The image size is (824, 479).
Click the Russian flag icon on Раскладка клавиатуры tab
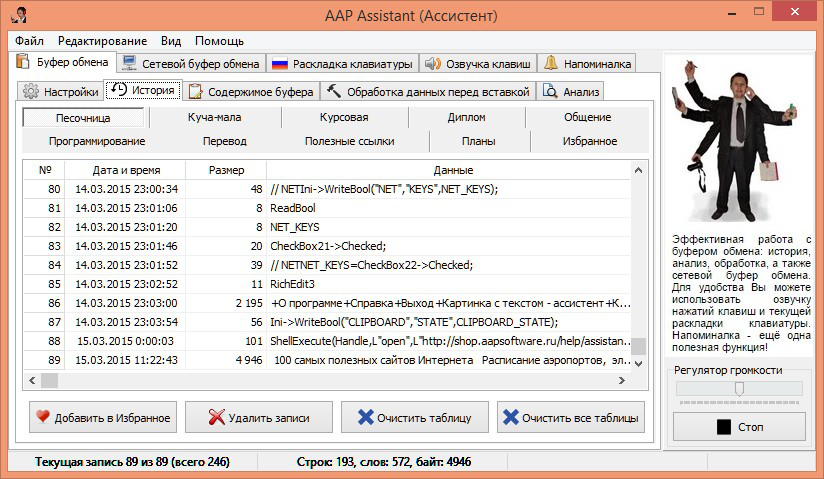point(280,63)
